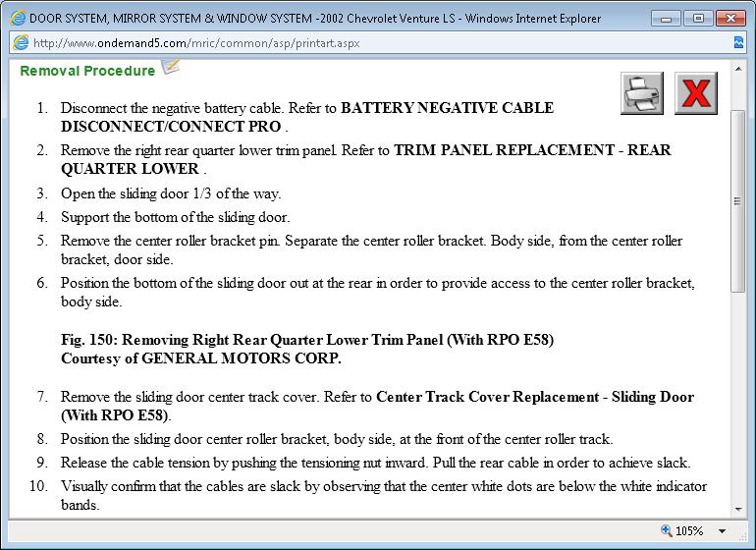Click the address bar URL field
This screenshot has height=550, width=756.
(x=376, y=43)
